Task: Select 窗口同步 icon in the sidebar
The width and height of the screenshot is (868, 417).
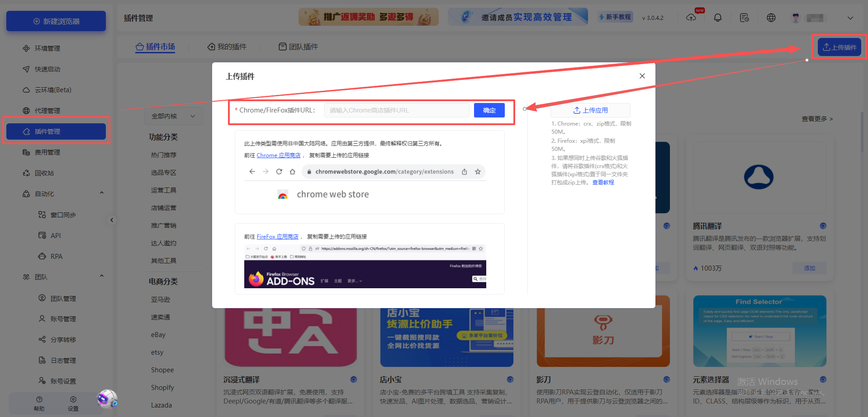Action: pyautogui.click(x=42, y=215)
